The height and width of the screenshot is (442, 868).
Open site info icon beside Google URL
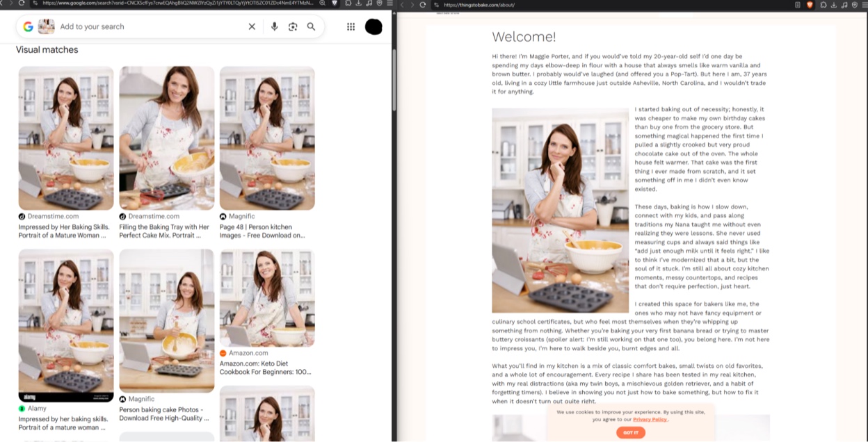[35, 3]
